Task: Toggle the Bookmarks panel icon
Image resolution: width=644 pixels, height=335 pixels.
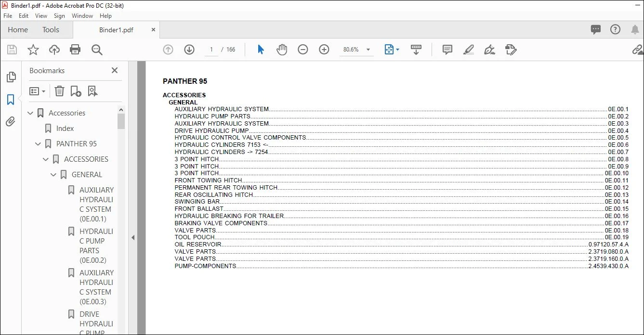Action: pos(11,100)
